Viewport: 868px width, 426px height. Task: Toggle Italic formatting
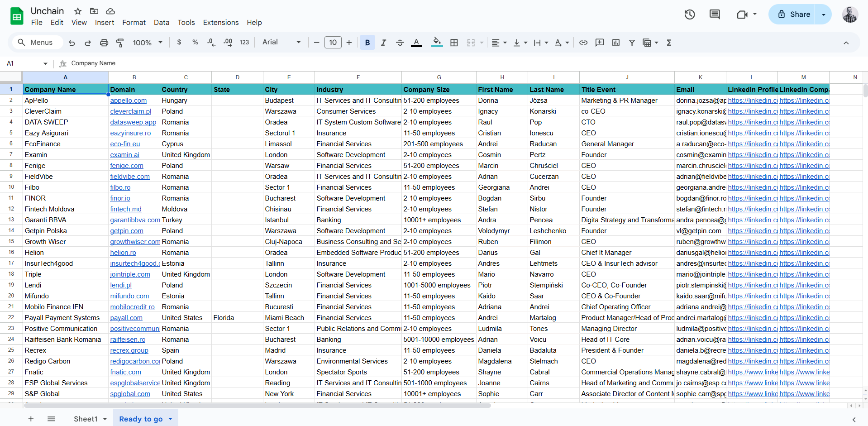(384, 43)
